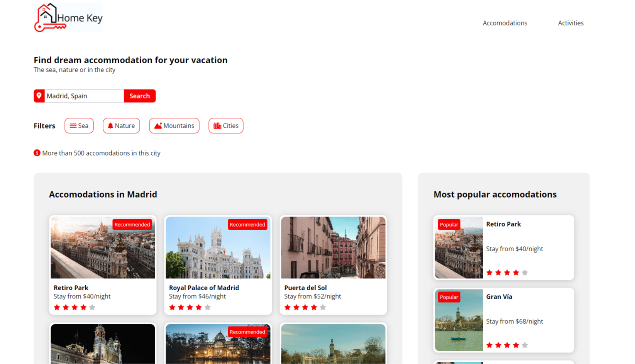
Task: Click the Recommended badge on the Retiro Park photo
Action: click(132, 225)
